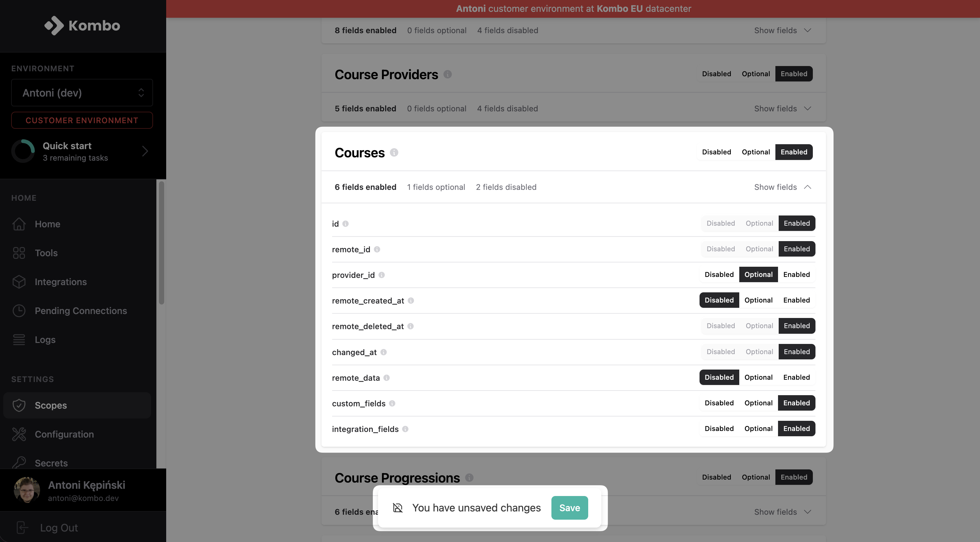Screen dimensions: 980x542
Task: Select the Logs icon in sidebar
Action: 19,340
